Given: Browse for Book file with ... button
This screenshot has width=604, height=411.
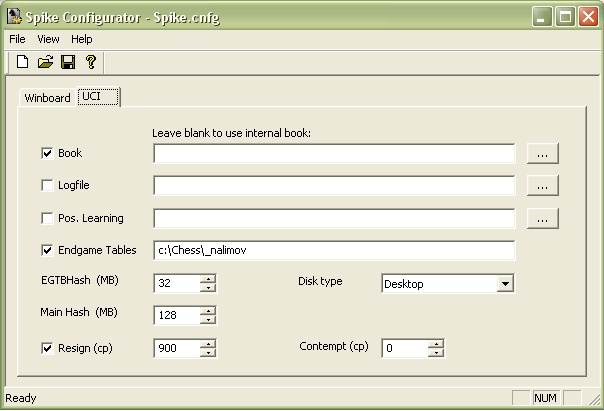Looking at the screenshot, I should pos(542,154).
